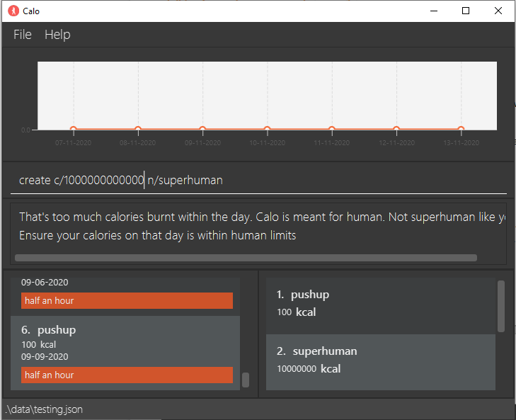Click the chart data point for 09-11-2020
This screenshot has height=420, width=516.
pyautogui.click(x=202, y=129)
